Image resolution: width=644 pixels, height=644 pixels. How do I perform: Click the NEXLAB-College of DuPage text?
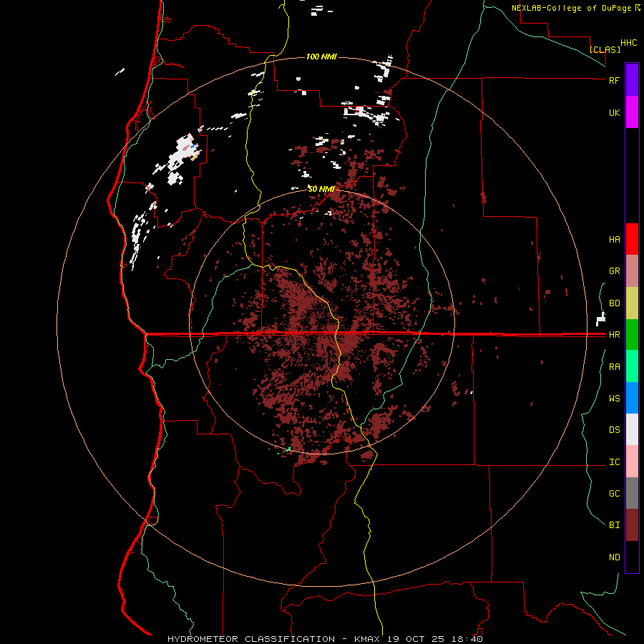click(x=571, y=8)
